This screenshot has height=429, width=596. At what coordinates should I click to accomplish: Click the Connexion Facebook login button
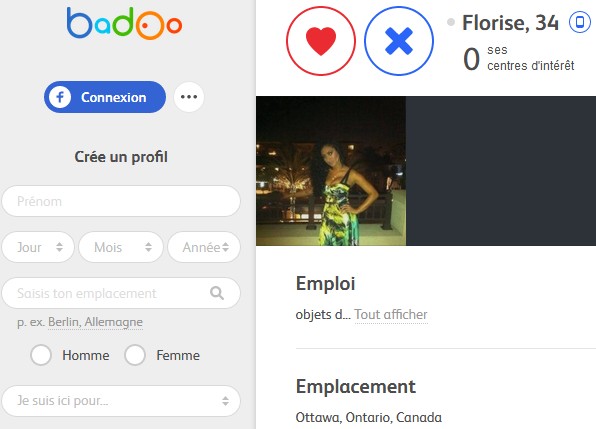pos(105,97)
